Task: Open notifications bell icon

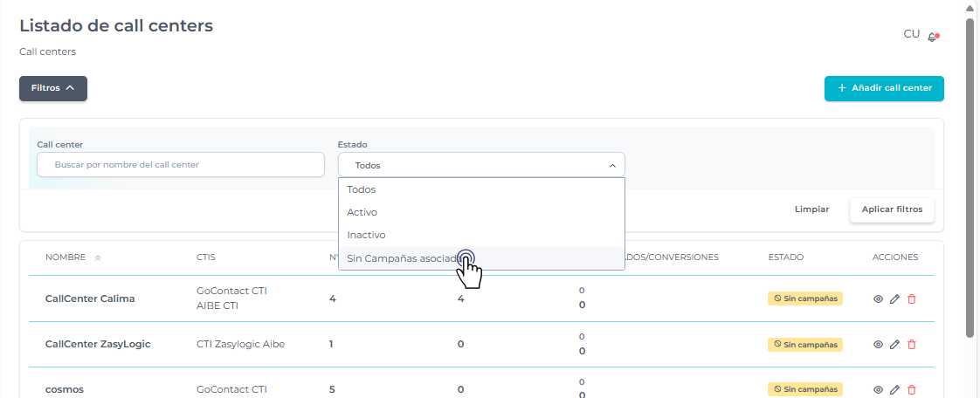Action: coord(933,37)
